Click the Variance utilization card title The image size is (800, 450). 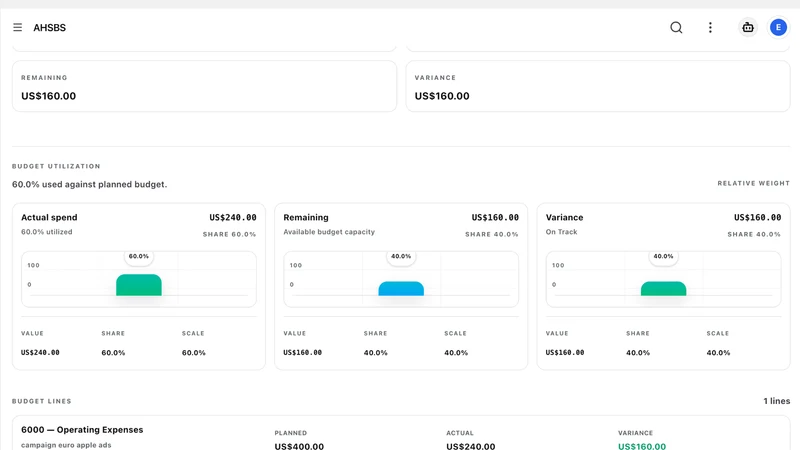click(564, 217)
